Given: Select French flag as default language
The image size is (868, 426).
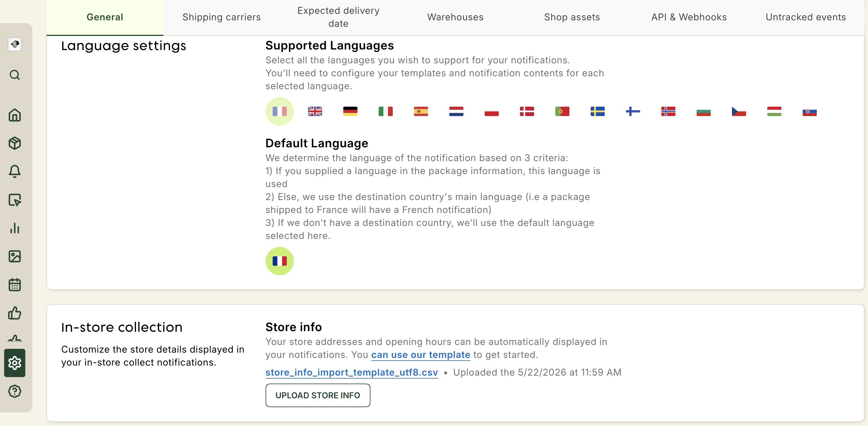Looking at the screenshot, I should (x=279, y=261).
